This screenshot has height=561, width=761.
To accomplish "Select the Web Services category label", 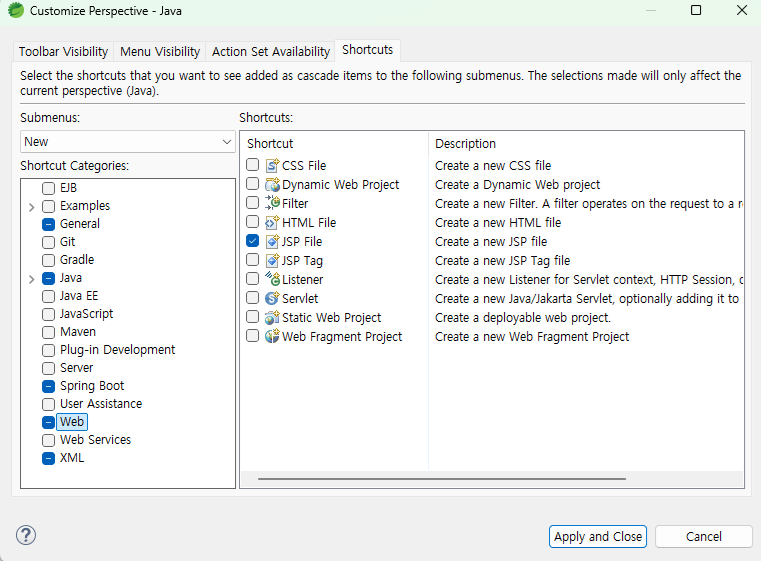I will pos(96,440).
